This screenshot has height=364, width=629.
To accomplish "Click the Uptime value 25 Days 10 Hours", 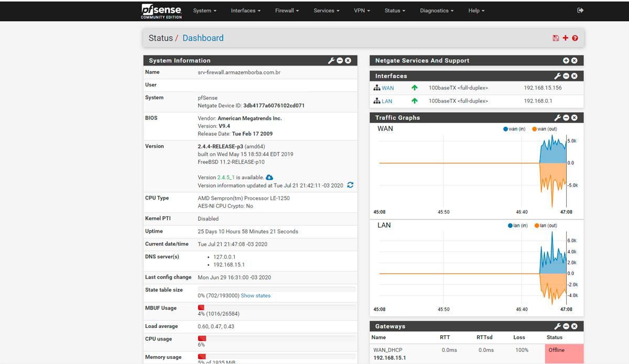I will pos(248,231).
